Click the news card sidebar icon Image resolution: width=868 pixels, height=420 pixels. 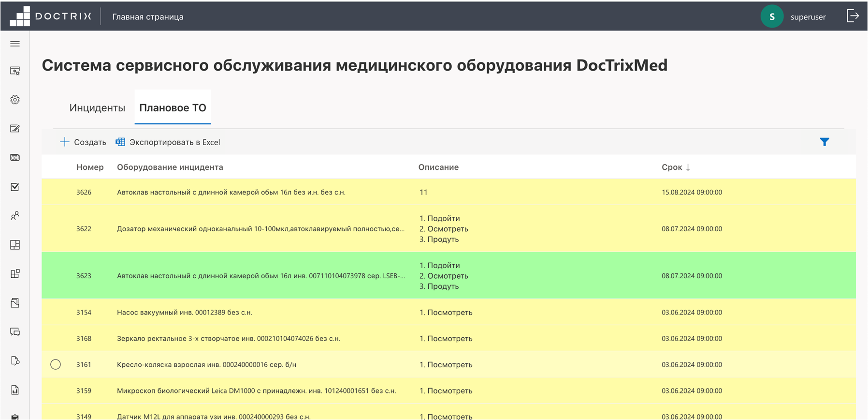point(15,158)
